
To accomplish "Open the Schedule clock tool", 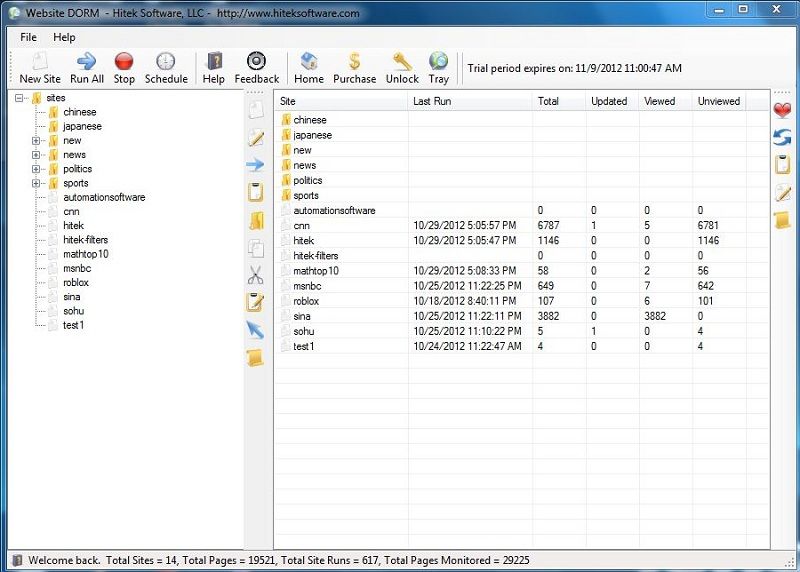I will tap(166, 68).
